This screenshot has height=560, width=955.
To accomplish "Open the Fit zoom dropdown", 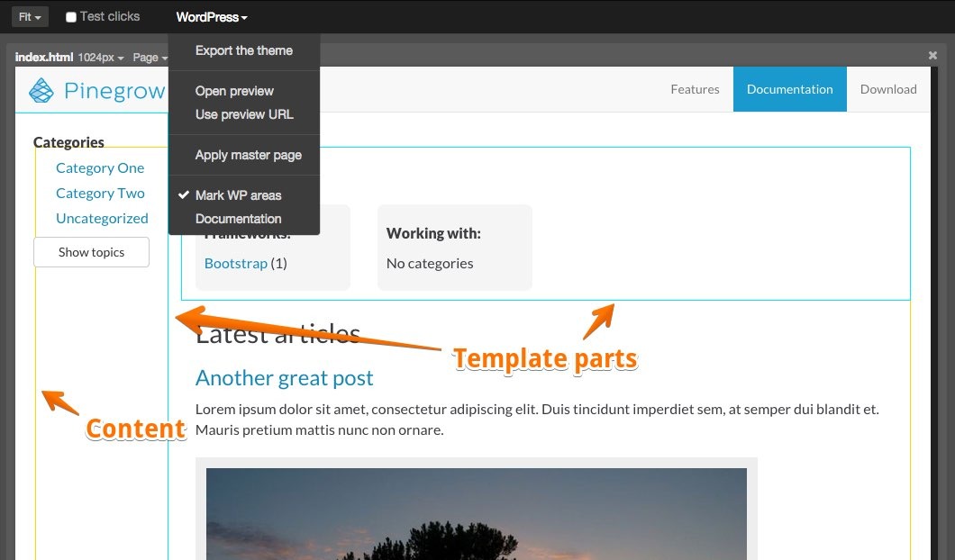I will click(x=30, y=17).
